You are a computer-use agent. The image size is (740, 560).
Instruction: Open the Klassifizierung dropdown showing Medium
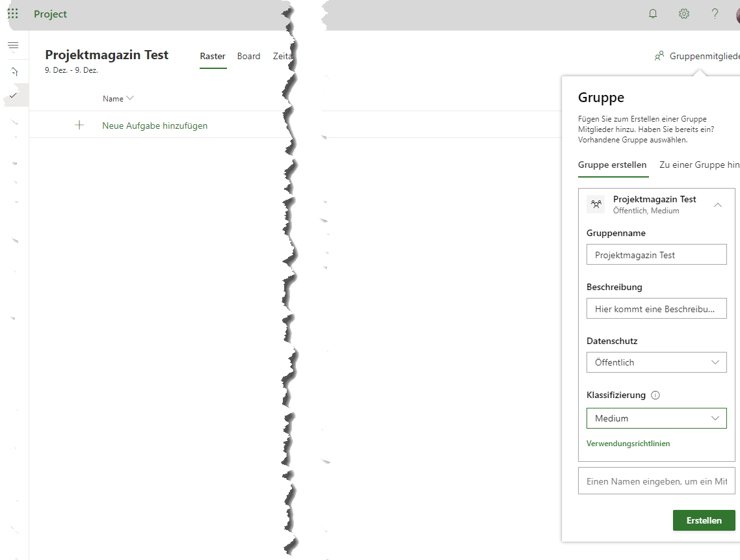pyautogui.click(x=656, y=418)
